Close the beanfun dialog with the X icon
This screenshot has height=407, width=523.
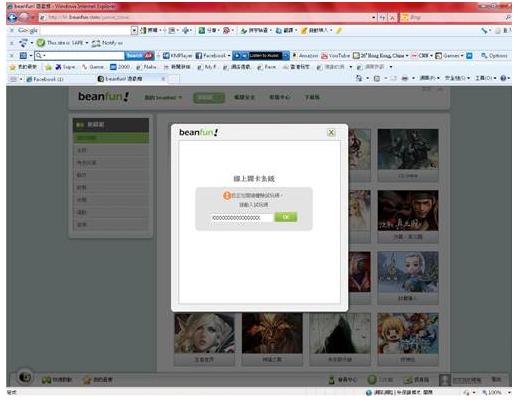coord(331,132)
